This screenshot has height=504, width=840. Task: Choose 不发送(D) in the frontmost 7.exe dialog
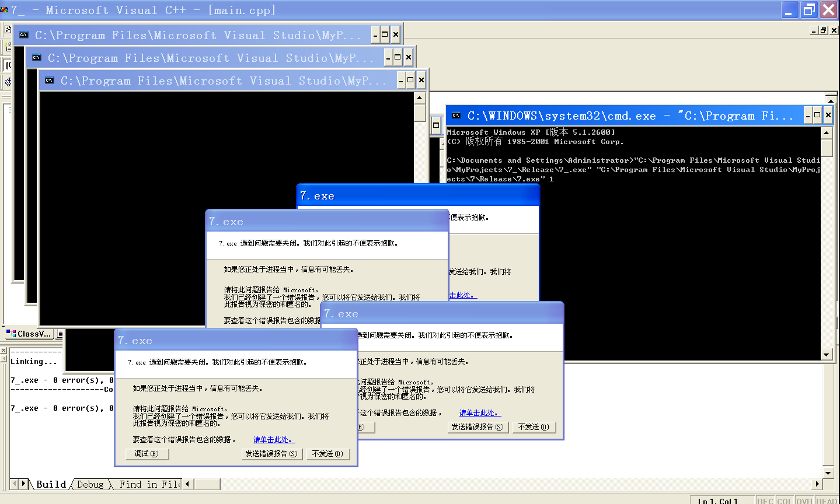pos(327,454)
